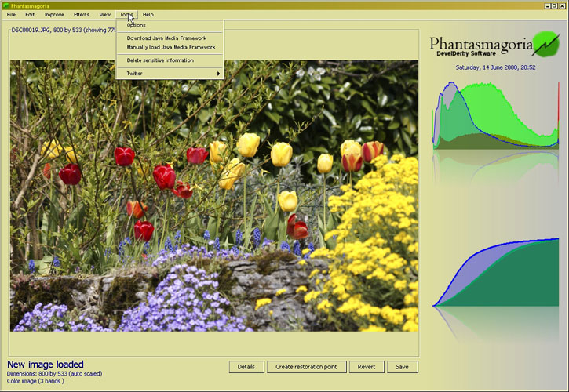
Task: Choose Options from the Tools menu
Action: pyautogui.click(x=137, y=25)
